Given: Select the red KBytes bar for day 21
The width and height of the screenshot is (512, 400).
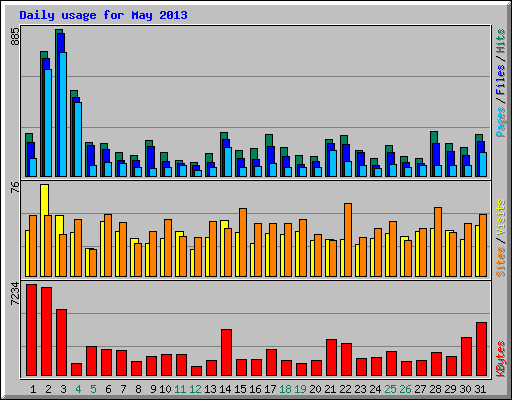Looking at the screenshot, I should 332,358.
